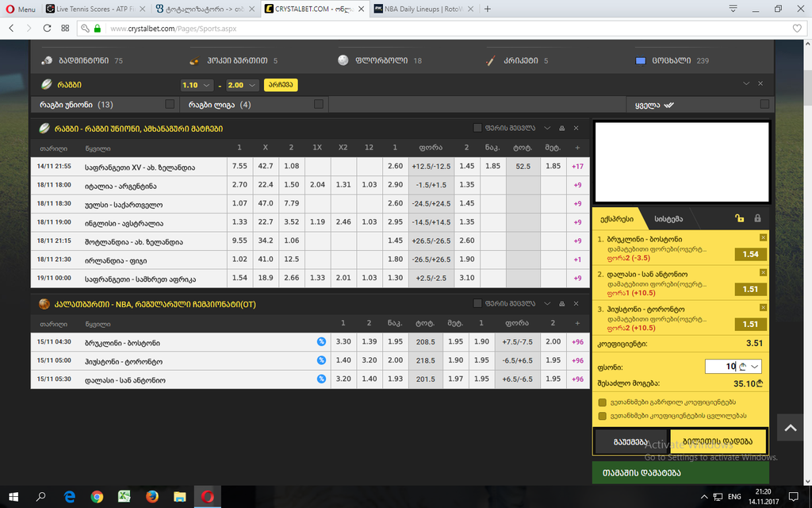The height and width of the screenshot is (508, 812).
Task: Reload the page with browser refresh icon
Action: tap(47, 28)
